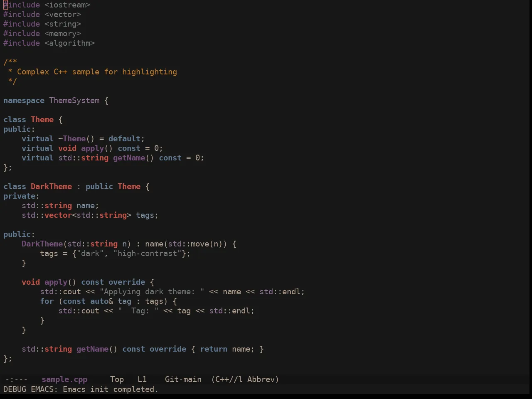The image size is (532, 399).
Task: Click the comment "Complex C++ sample for highlighting"
Action: pyautogui.click(x=97, y=72)
